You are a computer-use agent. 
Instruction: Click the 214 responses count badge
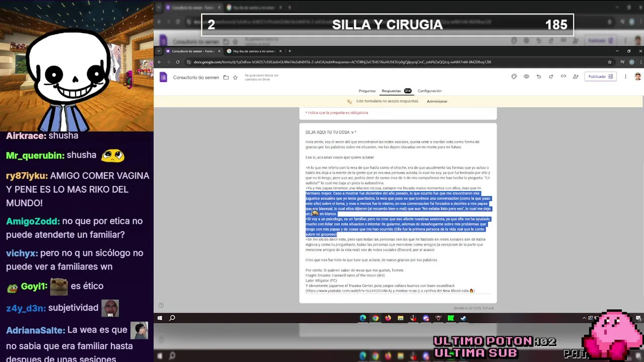point(408,91)
